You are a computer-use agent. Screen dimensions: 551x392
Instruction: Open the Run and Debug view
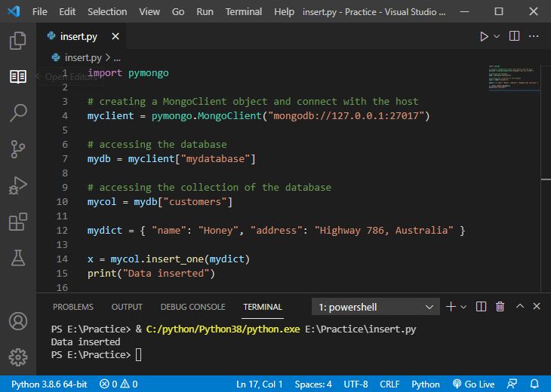tap(18, 185)
